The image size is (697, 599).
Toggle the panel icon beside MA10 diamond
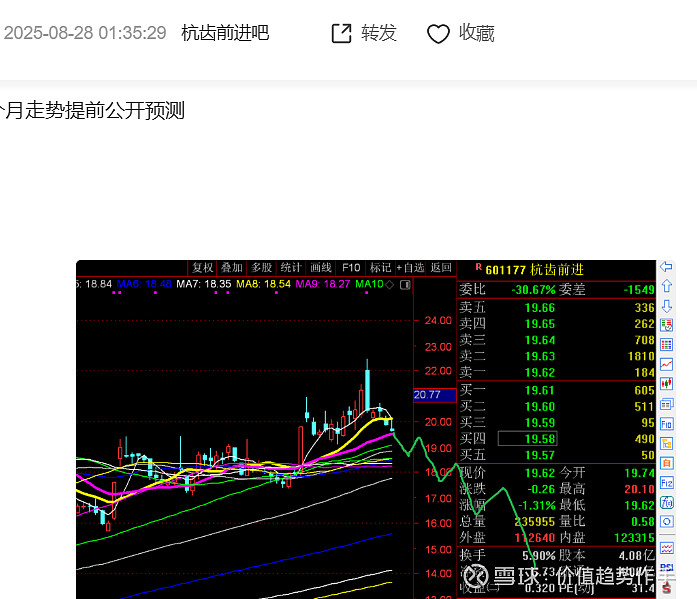(405, 285)
